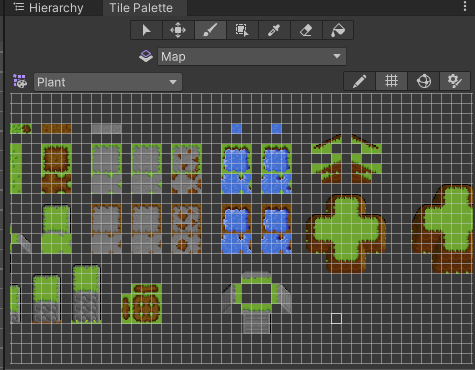Open the Plant palette dropdown

(x=108, y=82)
